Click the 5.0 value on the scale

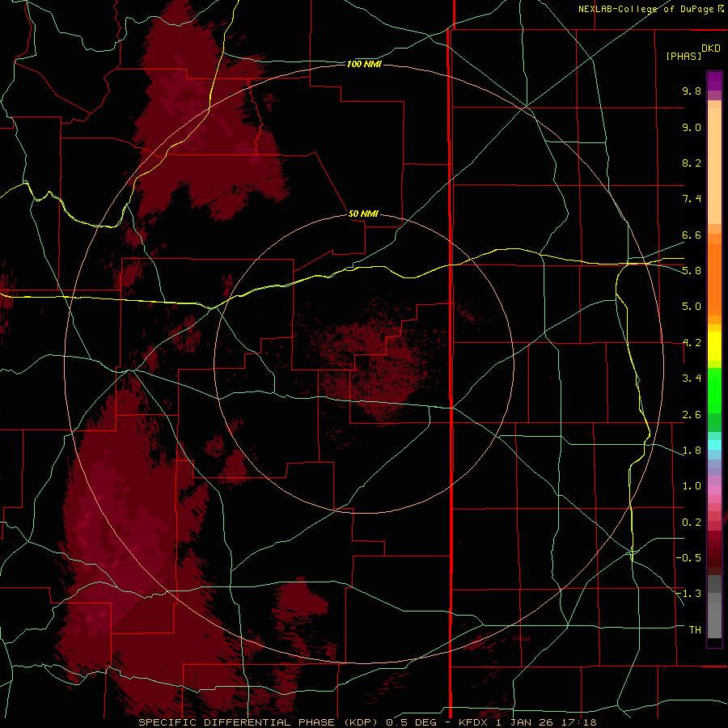click(x=692, y=307)
